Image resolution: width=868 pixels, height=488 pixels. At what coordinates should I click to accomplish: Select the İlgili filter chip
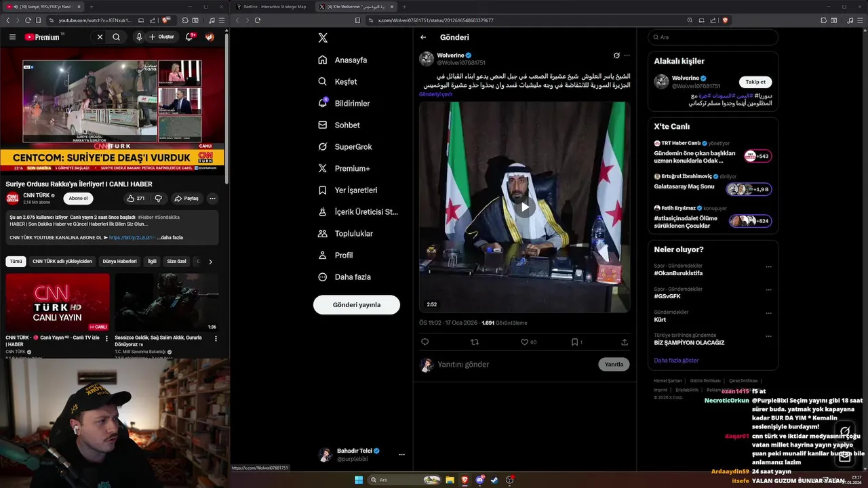point(152,261)
